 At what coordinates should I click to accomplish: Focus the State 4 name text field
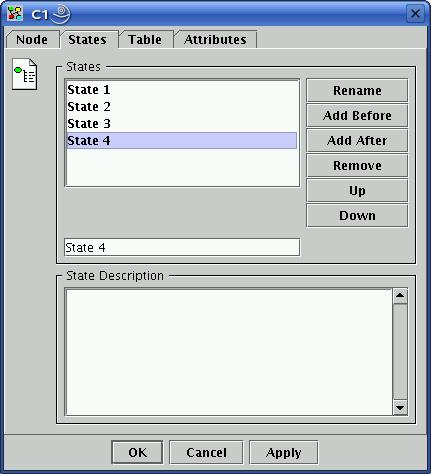(x=182, y=247)
